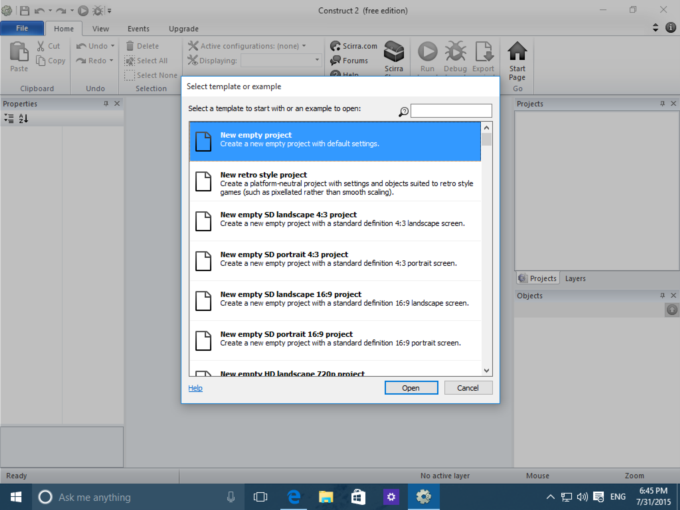Screen dimensions: 680x510
Task: Open Windows Store from taskbar
Action: [358, 497]
